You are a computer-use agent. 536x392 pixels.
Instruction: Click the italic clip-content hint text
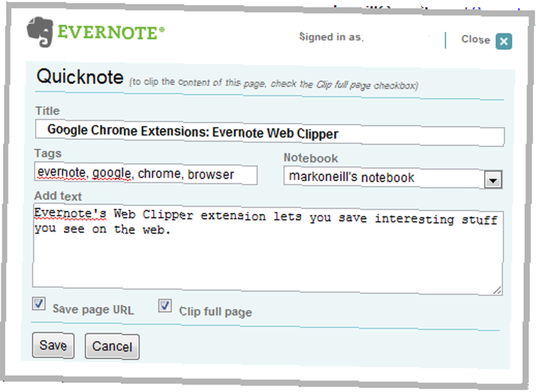pos(273,84)
